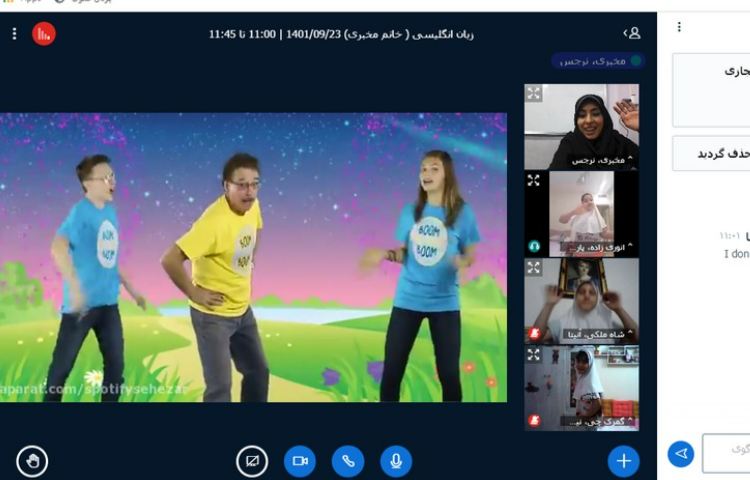Click the raise hand button
750x480 pixels.
click(32, 461)
